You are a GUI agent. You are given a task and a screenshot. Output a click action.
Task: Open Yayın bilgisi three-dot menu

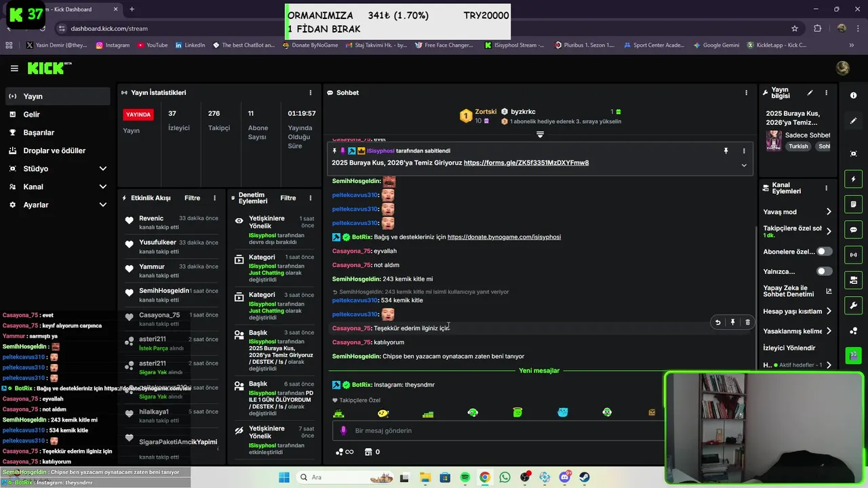(x=826, y=93)
